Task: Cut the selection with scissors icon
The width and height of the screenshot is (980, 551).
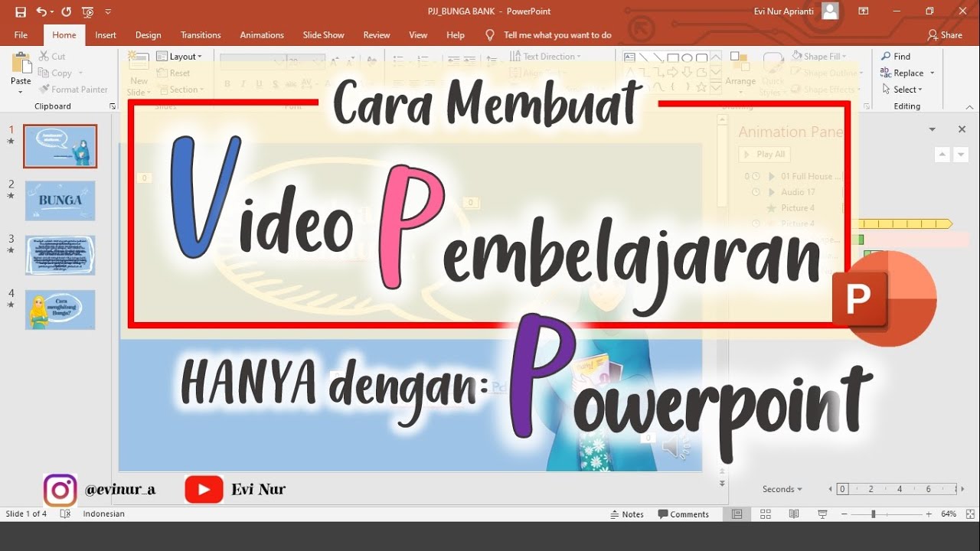Action: (52, 57)
